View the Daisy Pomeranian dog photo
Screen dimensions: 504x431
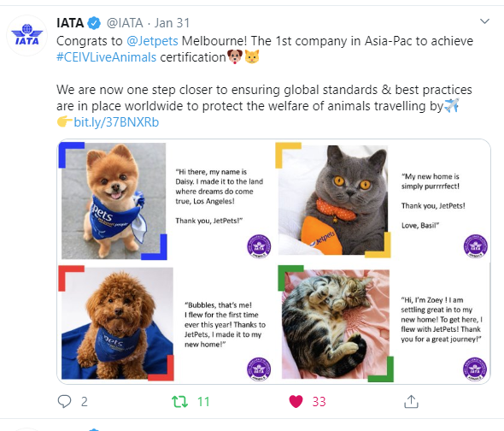click(x=114, y=201)
